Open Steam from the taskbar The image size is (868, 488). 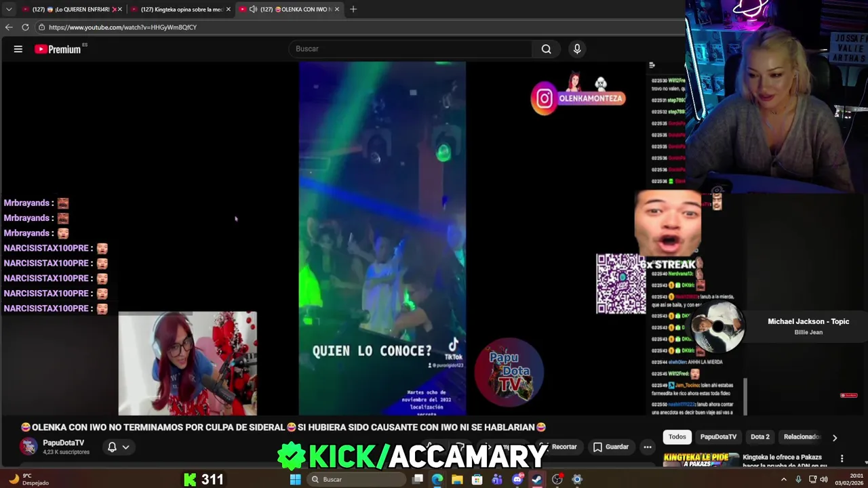tap(537, 479)
